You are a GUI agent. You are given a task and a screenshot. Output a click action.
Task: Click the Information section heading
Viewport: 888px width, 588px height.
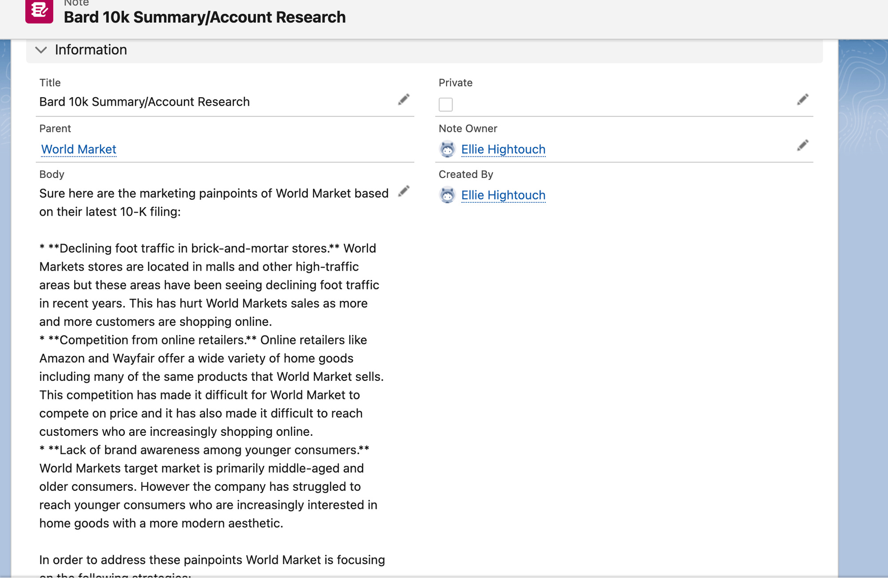[x=91, y=50]
